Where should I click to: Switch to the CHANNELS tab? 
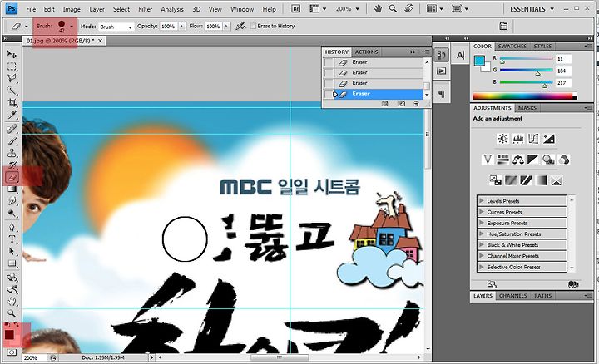513,296
